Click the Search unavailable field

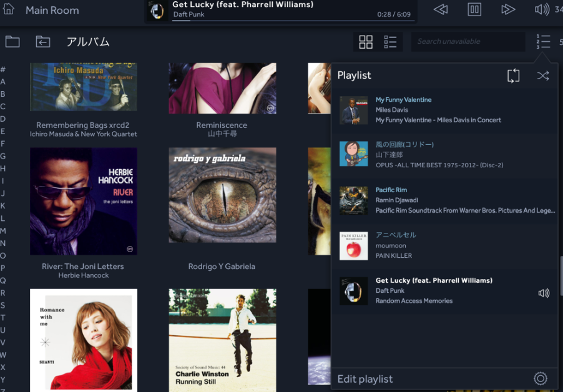coord(468,42)
